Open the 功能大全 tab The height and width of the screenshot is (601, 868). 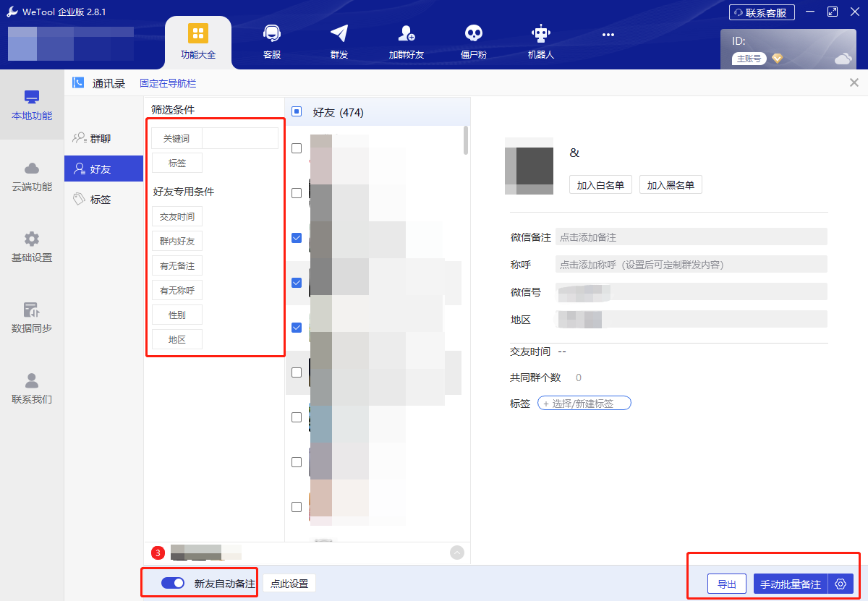coord(198,42)
